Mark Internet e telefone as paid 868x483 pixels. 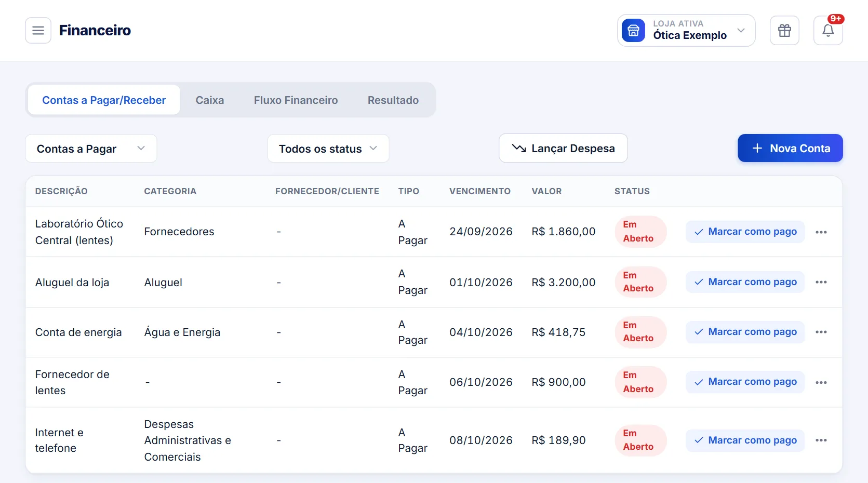coord(745,440)
